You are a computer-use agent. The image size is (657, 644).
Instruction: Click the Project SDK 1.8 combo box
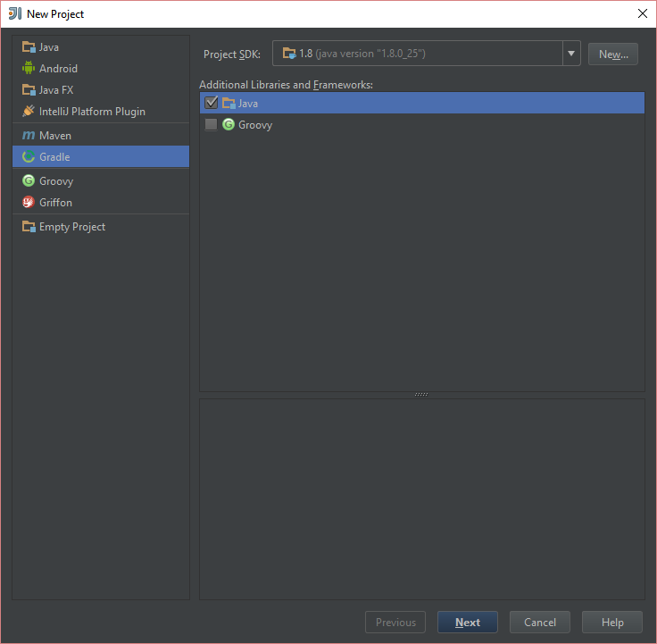[426, 54]
